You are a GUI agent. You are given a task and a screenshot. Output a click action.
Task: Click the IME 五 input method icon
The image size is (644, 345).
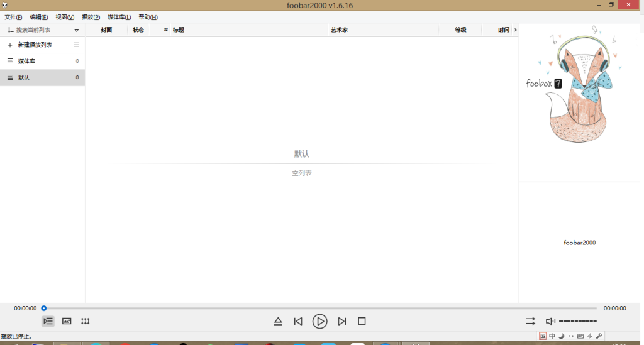tap(543, 336)
